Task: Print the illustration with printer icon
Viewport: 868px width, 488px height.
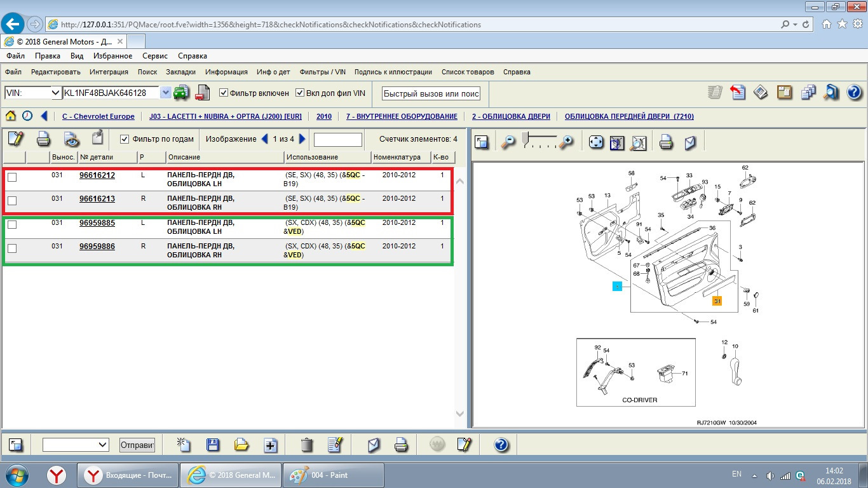Action: 666,142
